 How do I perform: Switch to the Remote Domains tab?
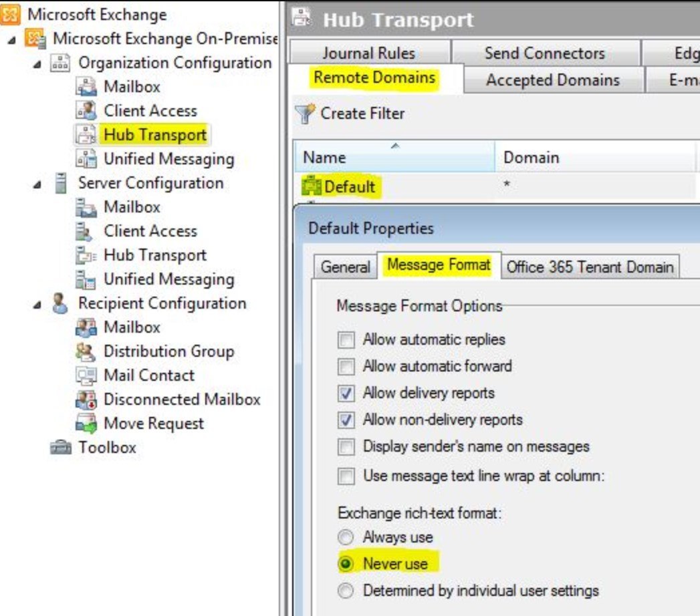(374, 78)
